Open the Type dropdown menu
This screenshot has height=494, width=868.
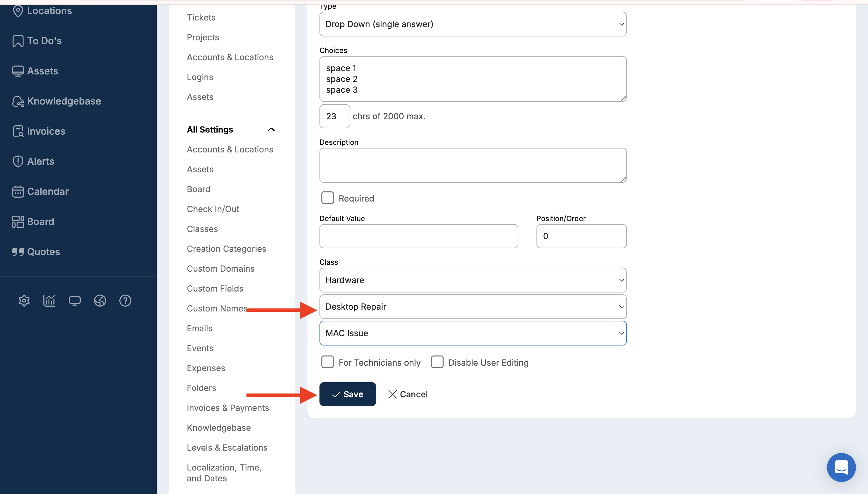473,24
